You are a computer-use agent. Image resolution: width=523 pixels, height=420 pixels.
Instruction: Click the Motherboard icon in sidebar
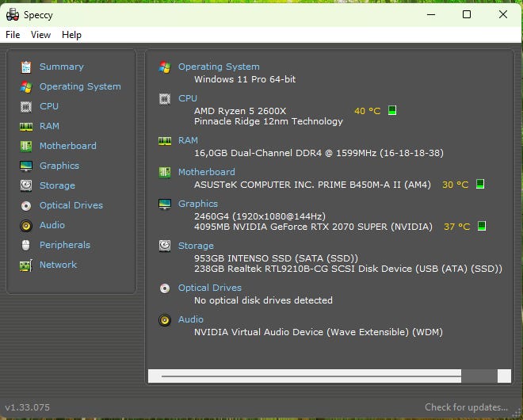pyautogui.click(x=26, y=146)
